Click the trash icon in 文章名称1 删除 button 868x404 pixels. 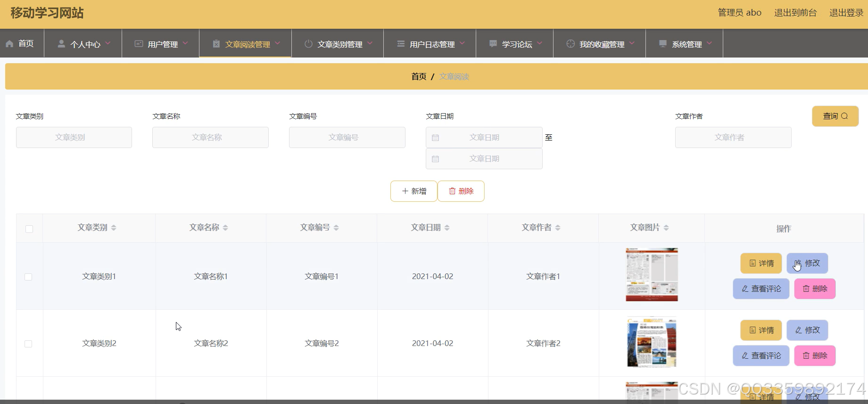[x=806, y=289]
